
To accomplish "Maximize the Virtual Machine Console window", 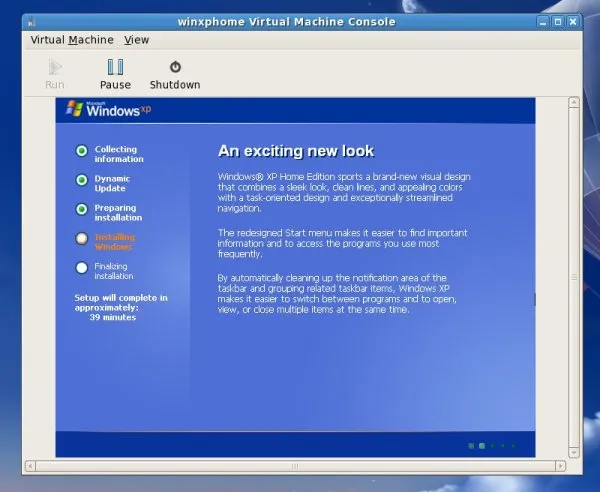I will (558, 22).
